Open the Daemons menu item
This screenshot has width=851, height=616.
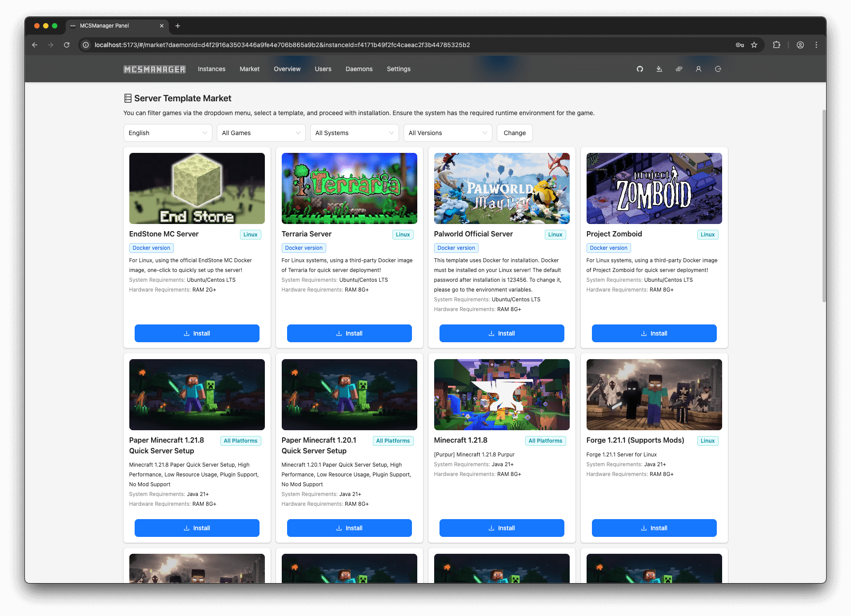click(x=359, y=69)
